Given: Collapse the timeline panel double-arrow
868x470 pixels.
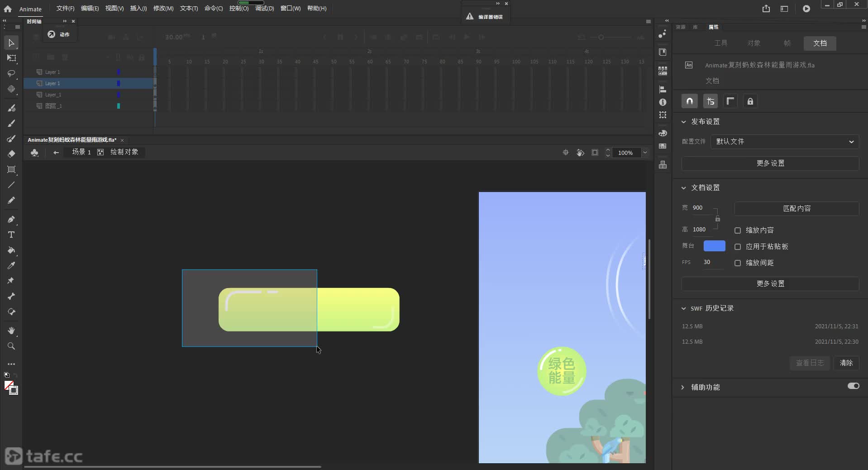Looking at the screenshot, I should coord(65,21).
